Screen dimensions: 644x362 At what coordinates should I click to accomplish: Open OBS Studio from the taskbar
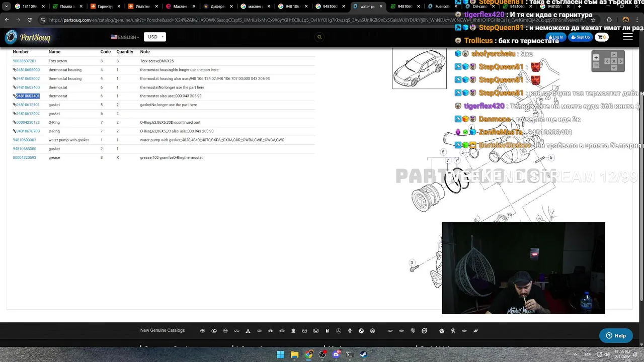[x=323, y=354]
